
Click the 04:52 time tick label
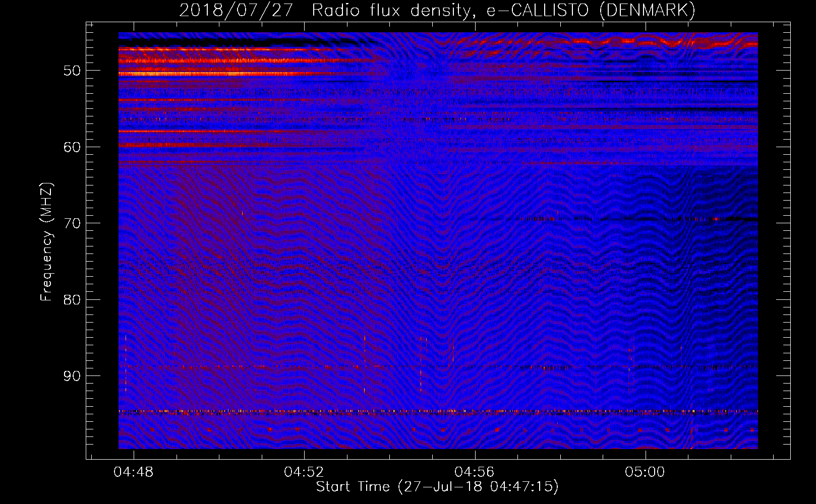[304, 472]
